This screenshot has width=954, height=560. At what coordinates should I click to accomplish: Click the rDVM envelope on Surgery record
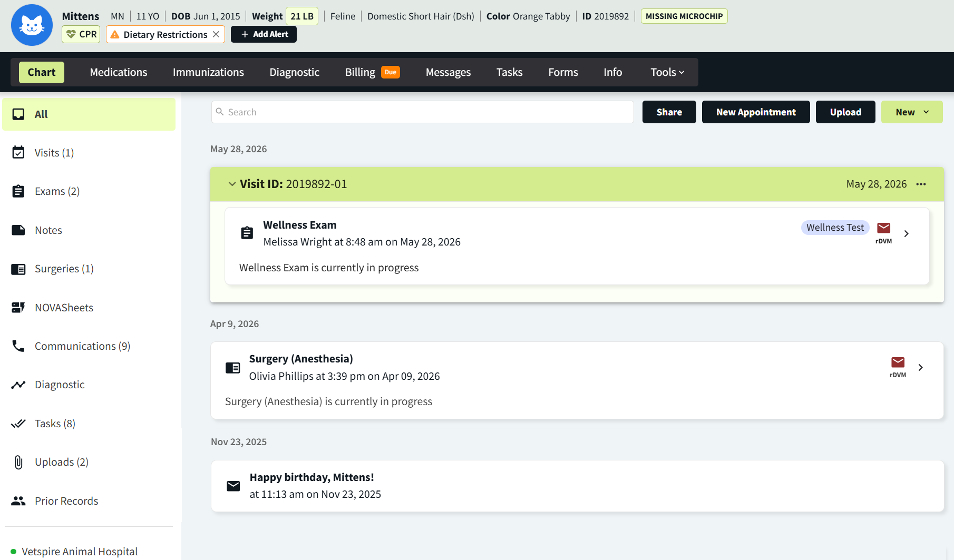click(898, 362)
